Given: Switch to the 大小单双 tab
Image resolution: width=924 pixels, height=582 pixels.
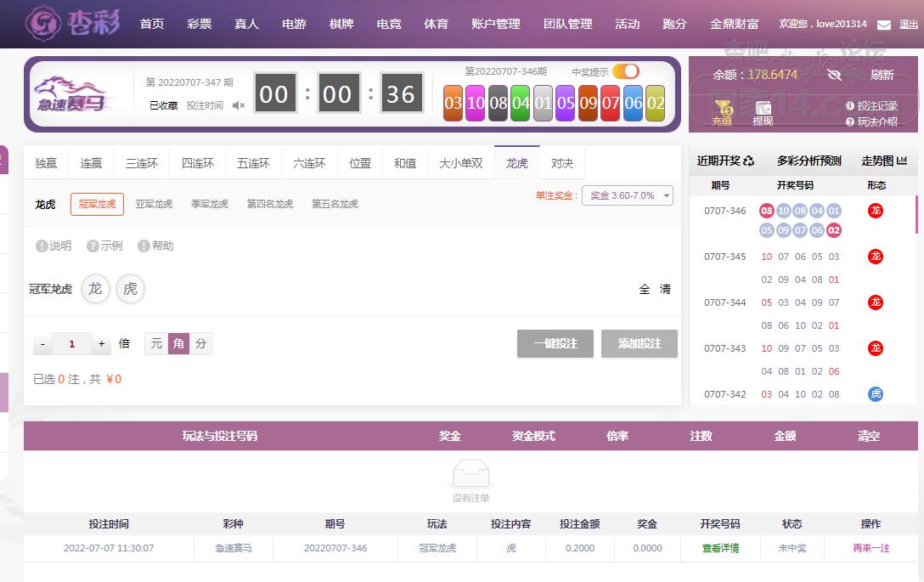Looking at the screenshot, I should pos(460,163).
